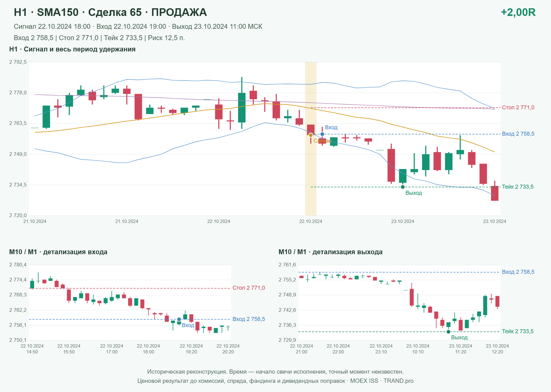Click time label '22.10.2024 18:00' on entry chart axis
This screenshot has height=392, width=551.
point(148,349)
